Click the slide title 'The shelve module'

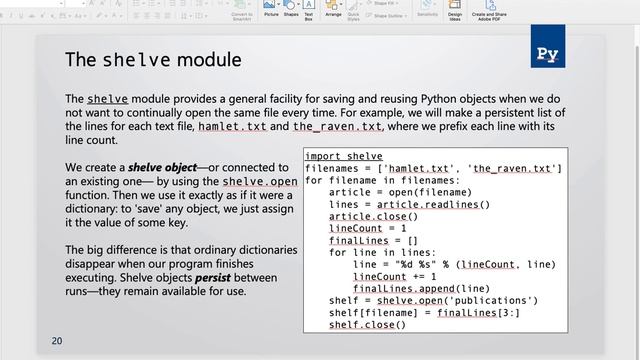click(x=153, y=60)
